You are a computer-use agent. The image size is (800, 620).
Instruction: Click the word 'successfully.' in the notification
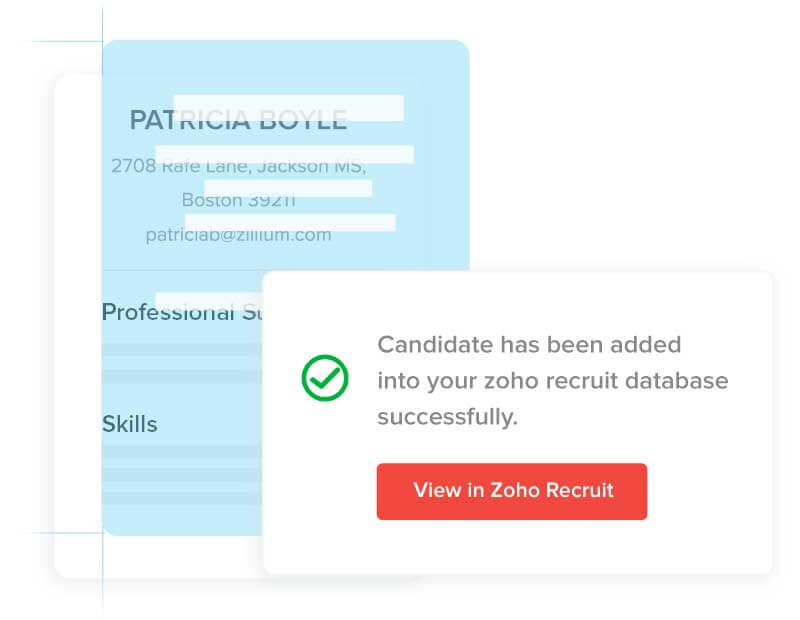[447, 417]
